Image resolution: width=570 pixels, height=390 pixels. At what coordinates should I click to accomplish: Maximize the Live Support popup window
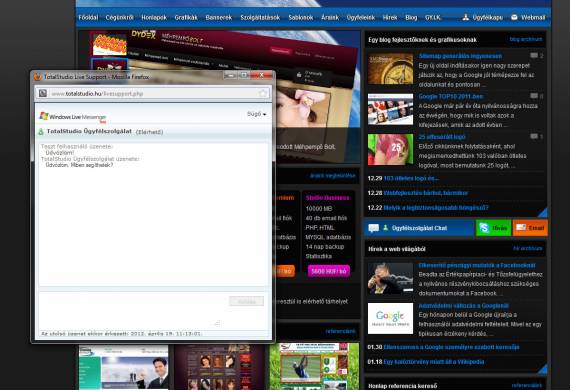pyautogui.click(x=244, y=75)
